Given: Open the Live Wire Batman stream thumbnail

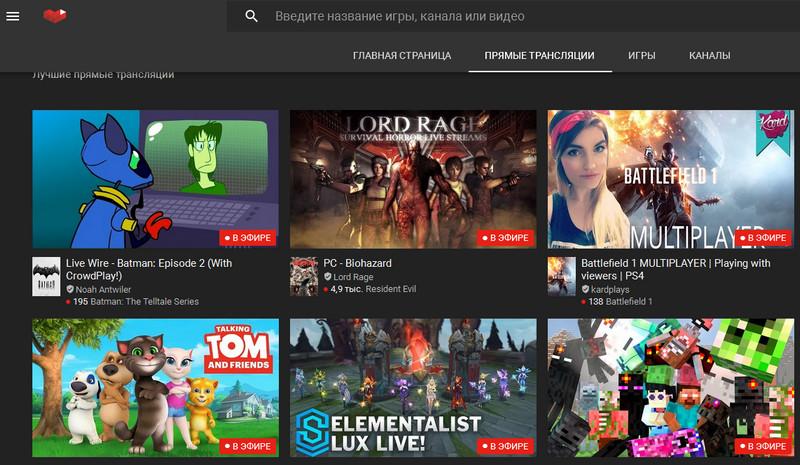Looking at the screenshot, I should coord(155,179).
